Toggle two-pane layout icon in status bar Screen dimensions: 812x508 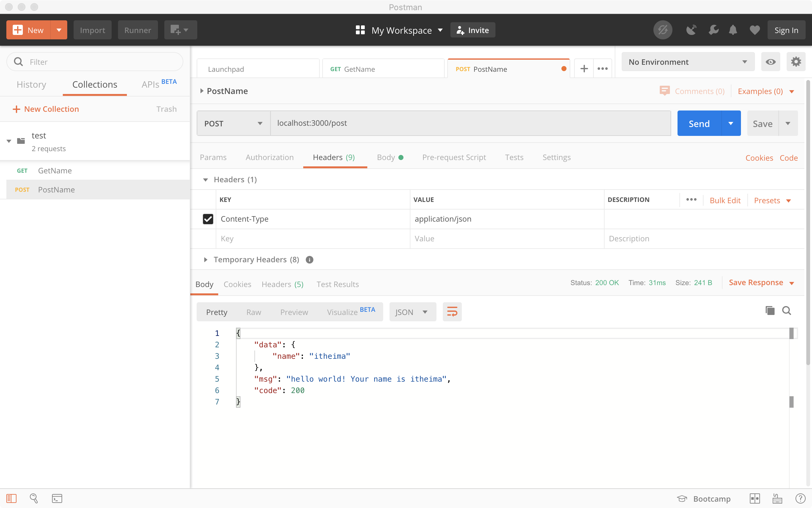pyautogui.click(x=755, y=498)
